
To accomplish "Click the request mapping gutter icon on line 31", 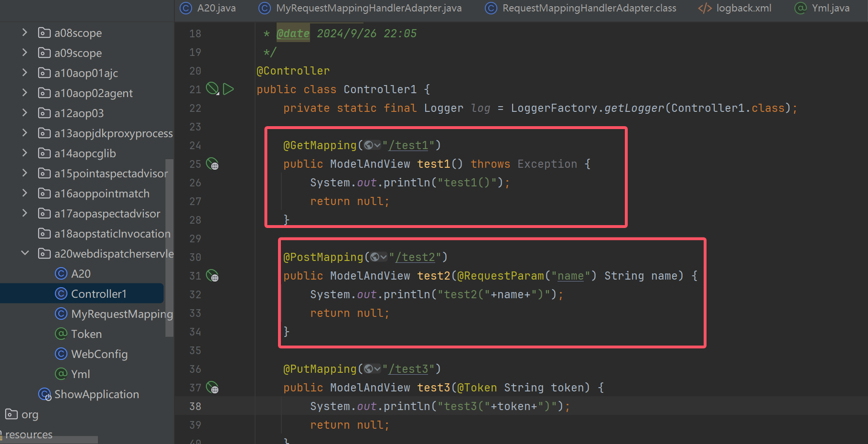I will point(212,276).
